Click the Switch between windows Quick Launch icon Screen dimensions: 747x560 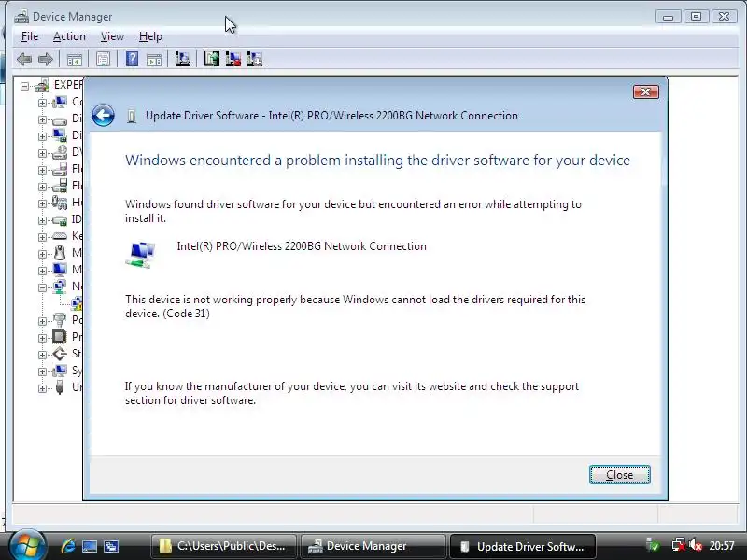pyautogui.click(x=111, y=546)
